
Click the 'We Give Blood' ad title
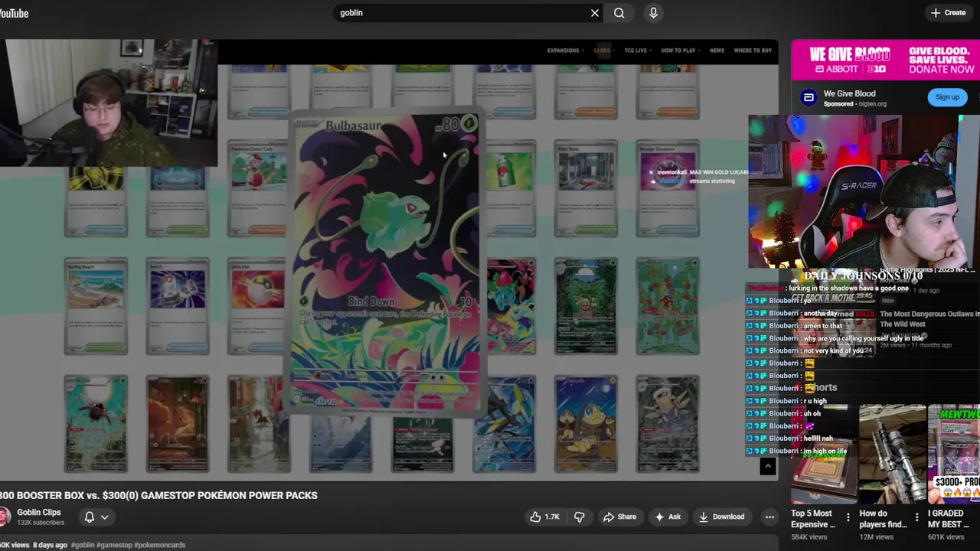pyautogui.click(x=849, y=93)
